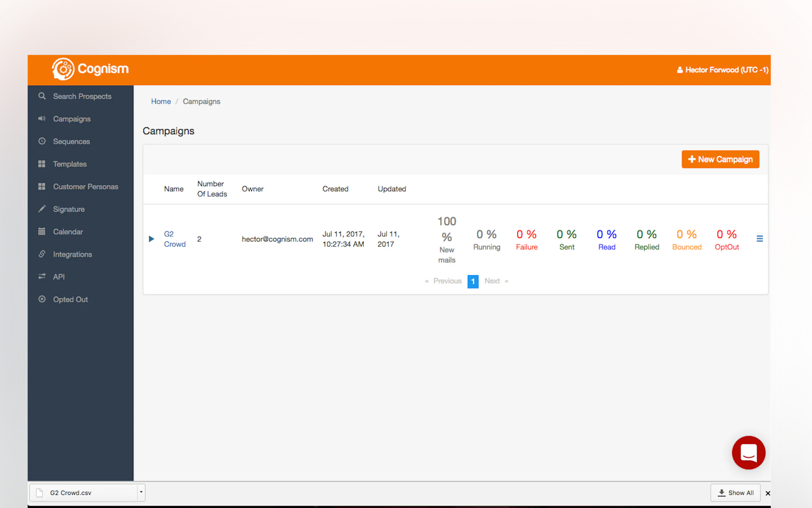This screenshot has width=812, height=508.
Task: Click the Signature pencil icon
Action: 42,209
